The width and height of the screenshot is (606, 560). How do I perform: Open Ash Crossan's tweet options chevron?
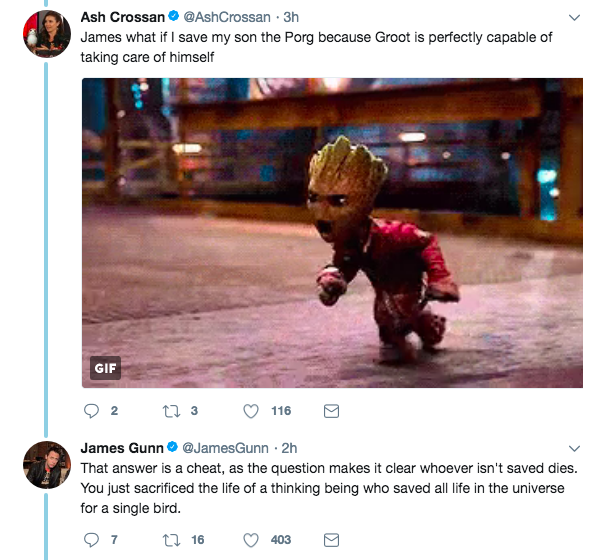pos(574,18)
